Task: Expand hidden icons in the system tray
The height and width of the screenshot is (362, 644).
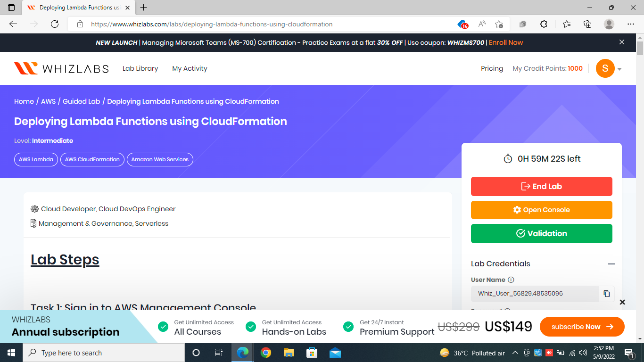Action: point(515,352)
